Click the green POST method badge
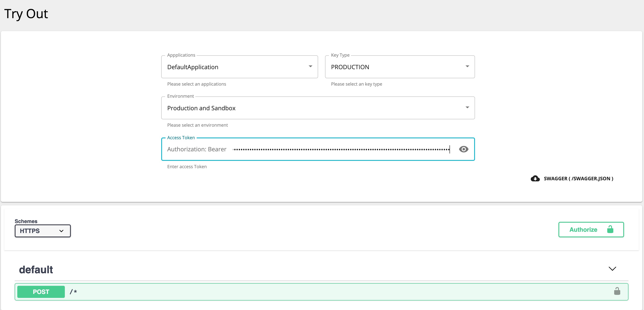The image size is (644, 310). pyautogui.click(x=41, y=291)
